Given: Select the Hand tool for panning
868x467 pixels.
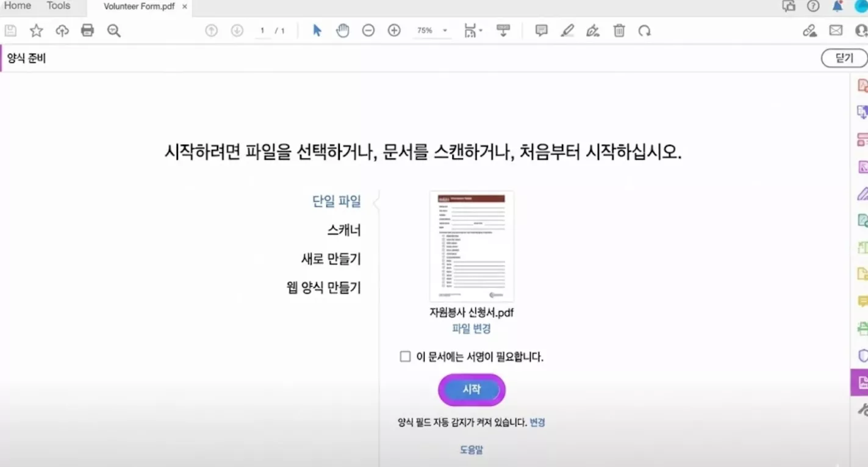Looking at the screenshot, I should (x=342, y=29).
